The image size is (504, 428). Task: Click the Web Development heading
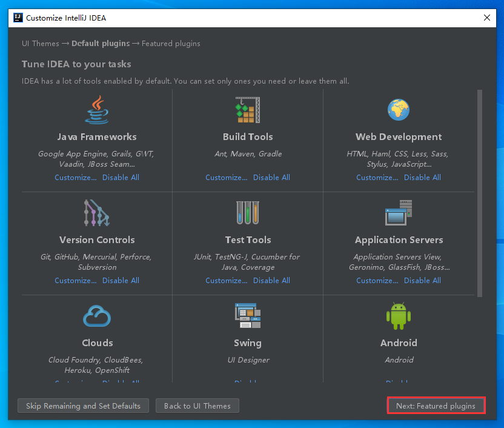[399, 136]
